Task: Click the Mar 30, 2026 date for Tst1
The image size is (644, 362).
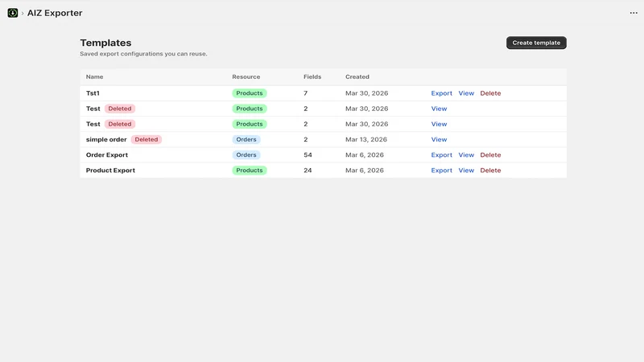Action: click(x=367, y=93)
